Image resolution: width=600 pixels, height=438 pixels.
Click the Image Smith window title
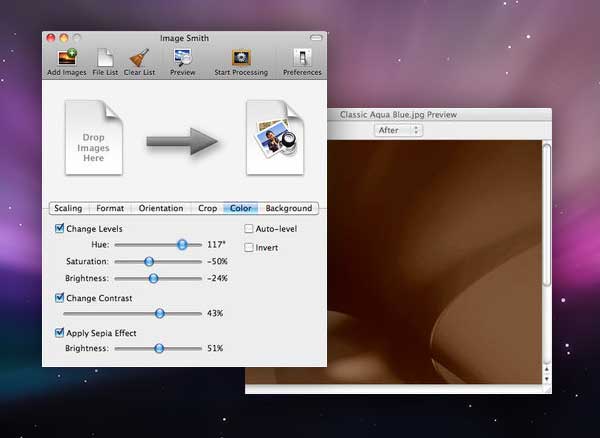184,38
